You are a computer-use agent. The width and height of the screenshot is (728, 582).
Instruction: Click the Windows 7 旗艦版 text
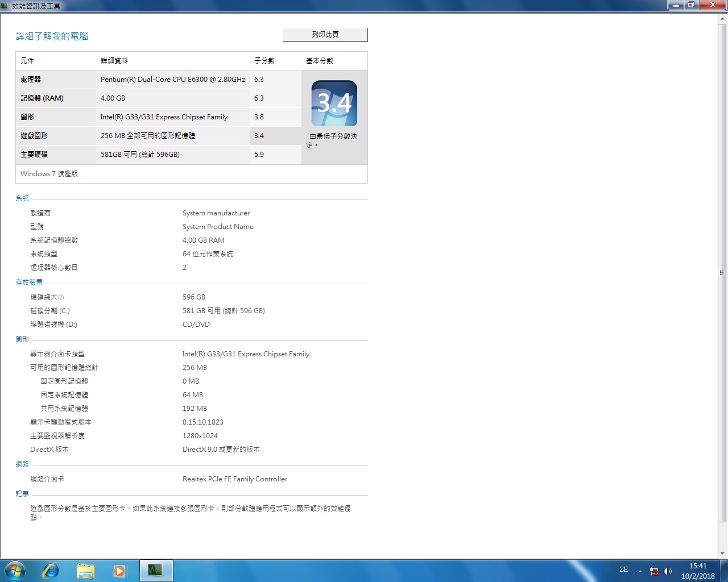49,174
